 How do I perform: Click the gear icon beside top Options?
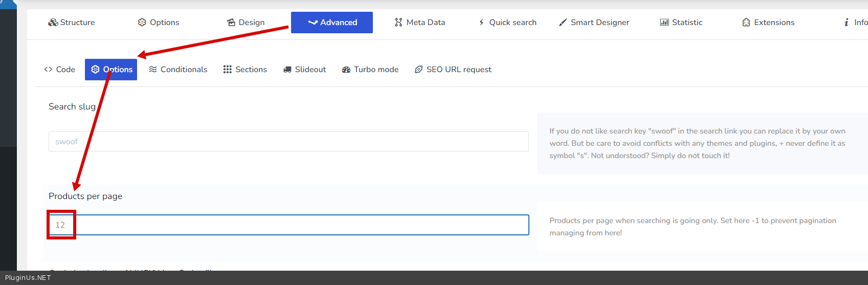tap(142, 23)
